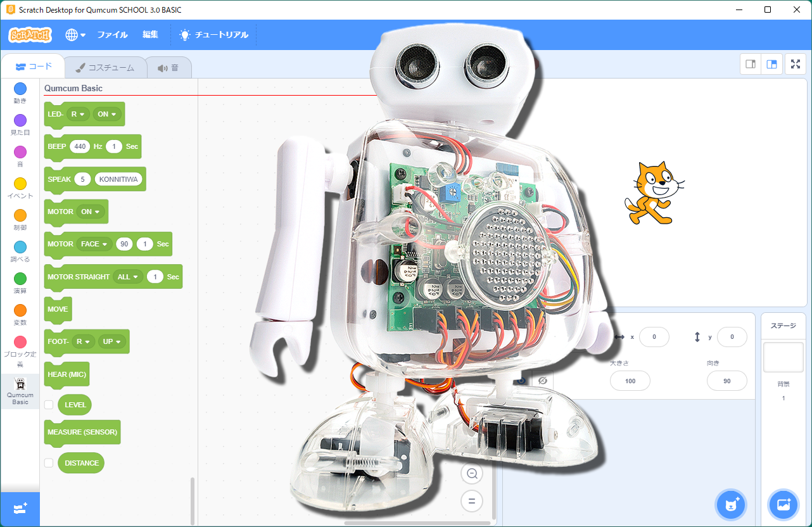Click the workspace horizontal scrollbar
The height and width of the screenshot is (527, 812).
pyautogui.click(x=417, y=523)
